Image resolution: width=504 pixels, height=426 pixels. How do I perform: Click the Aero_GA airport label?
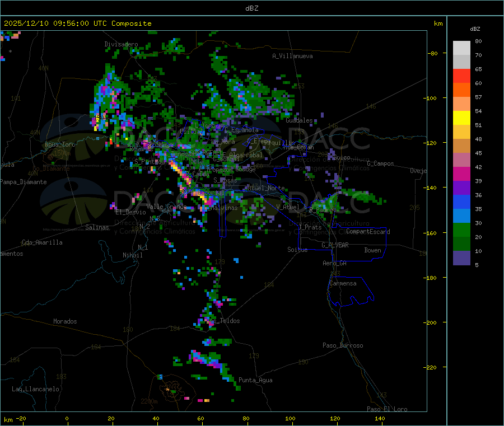(x=335, y=263)
